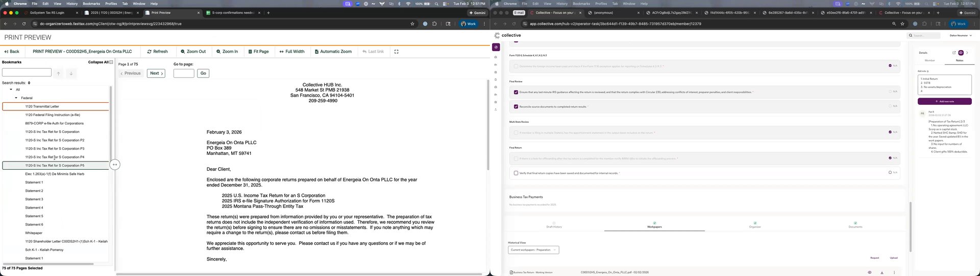Screen dimensions: 980x276
Task: Click the Go button for page jump
Action: point(203,73)
